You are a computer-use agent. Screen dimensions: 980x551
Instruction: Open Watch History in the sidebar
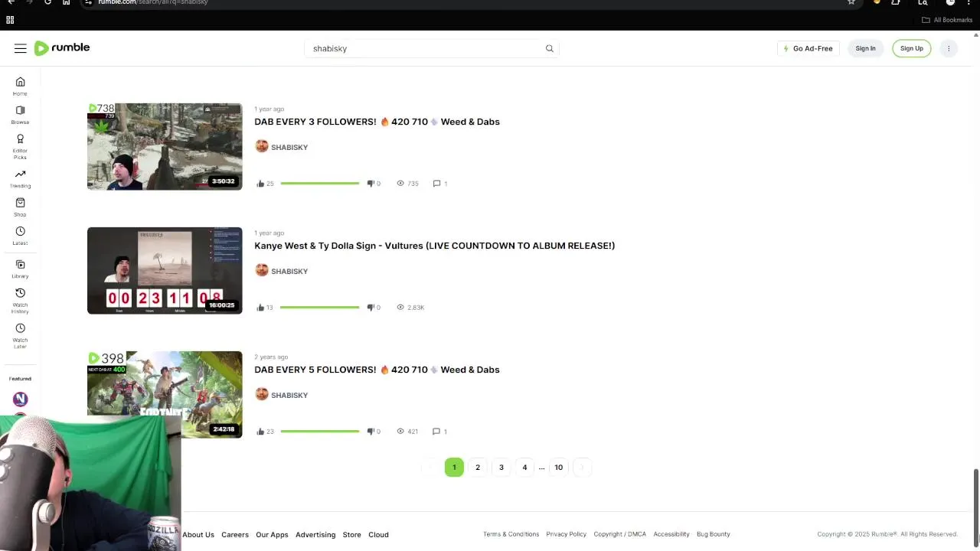point(20,301)
